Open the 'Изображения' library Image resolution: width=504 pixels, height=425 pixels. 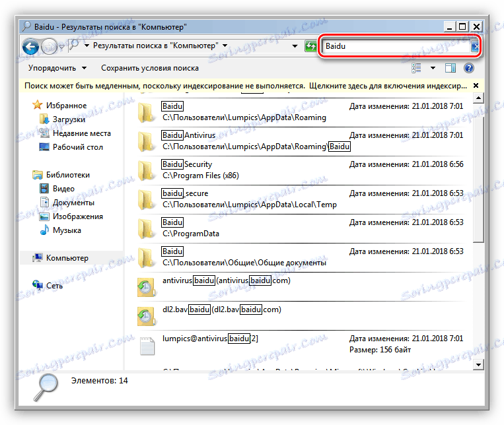point(78,216)
